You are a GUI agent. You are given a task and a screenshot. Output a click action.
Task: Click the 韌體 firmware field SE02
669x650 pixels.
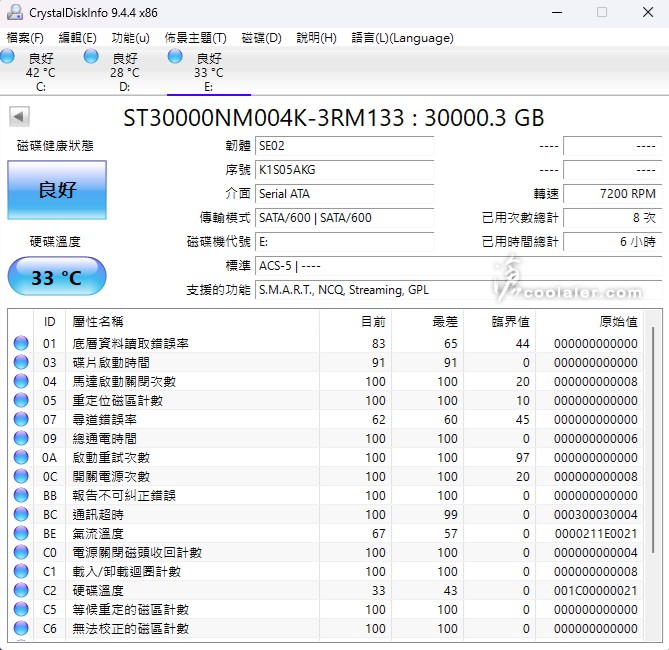coord(345,146)
